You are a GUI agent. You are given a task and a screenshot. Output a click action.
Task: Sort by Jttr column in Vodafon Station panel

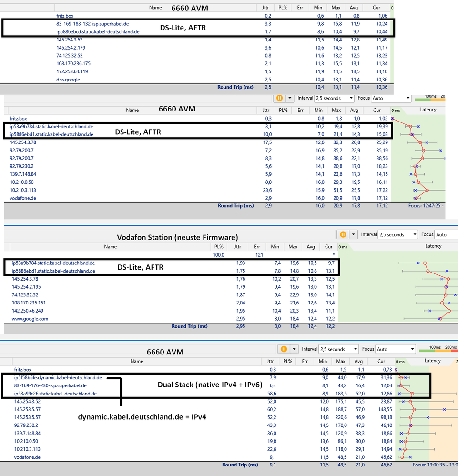point(237,247)
